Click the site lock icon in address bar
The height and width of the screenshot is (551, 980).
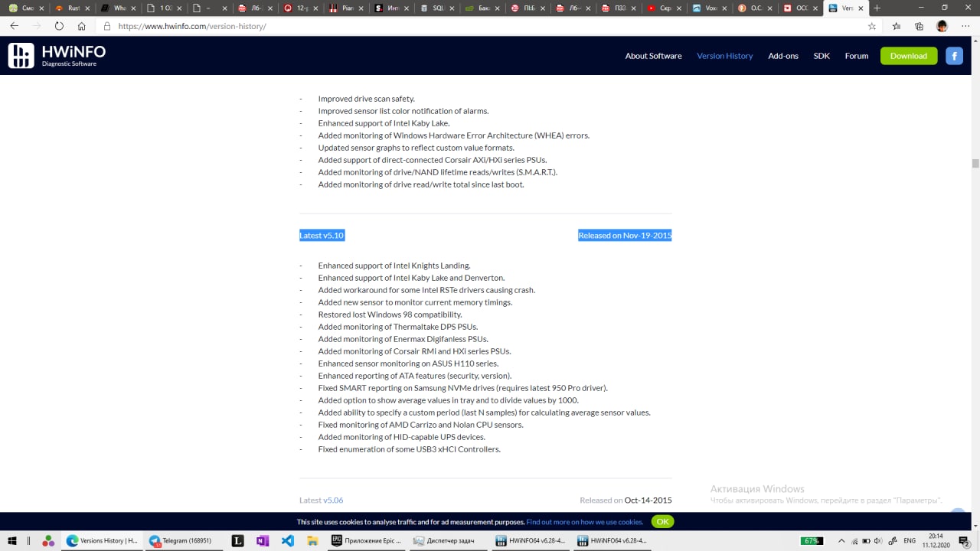106,26
